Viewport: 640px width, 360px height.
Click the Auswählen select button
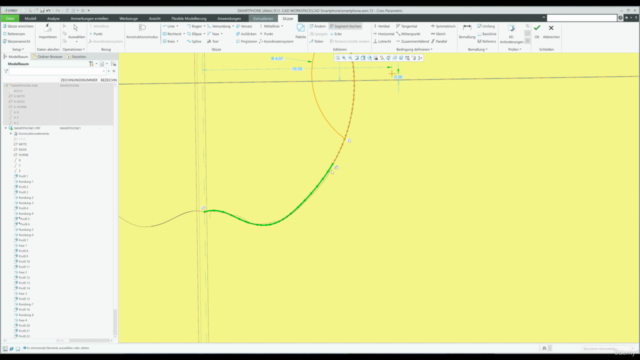76,32
